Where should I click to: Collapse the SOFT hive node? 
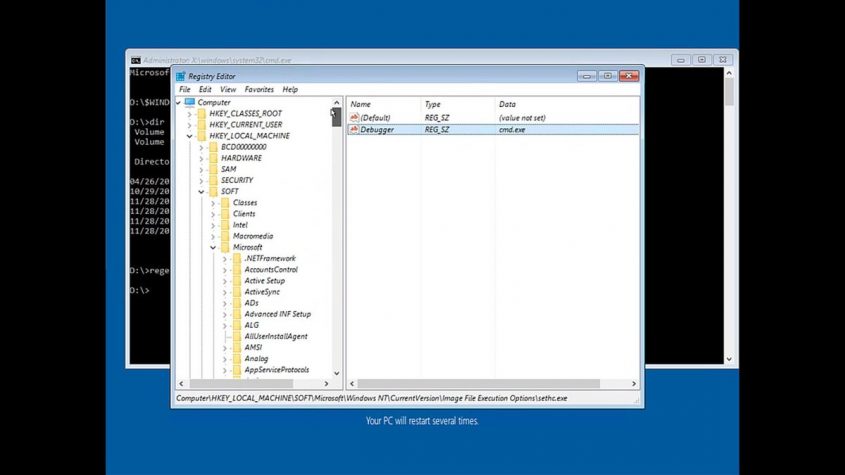[x=201, y=192]
